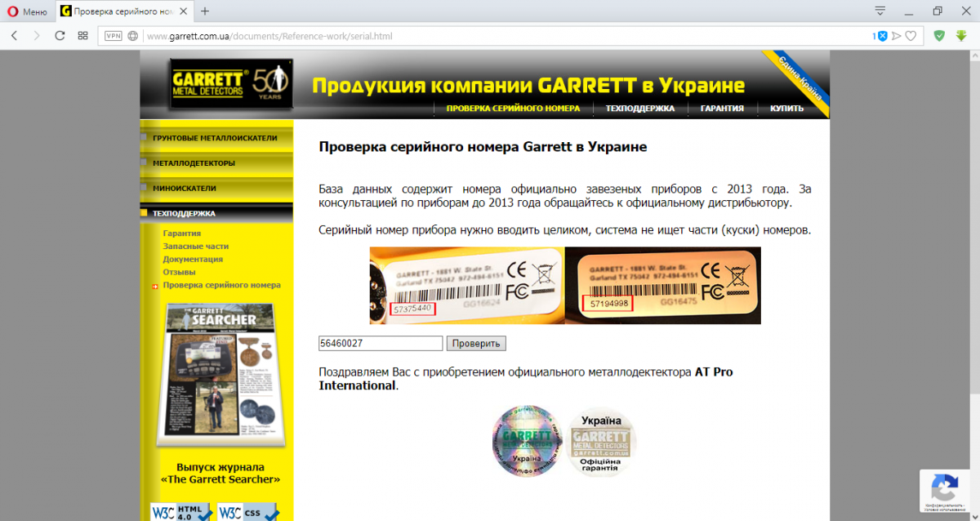Close the Проверка серийного номера tab
This screenshot has height=521, width=980.
click(x=184, y=11)
